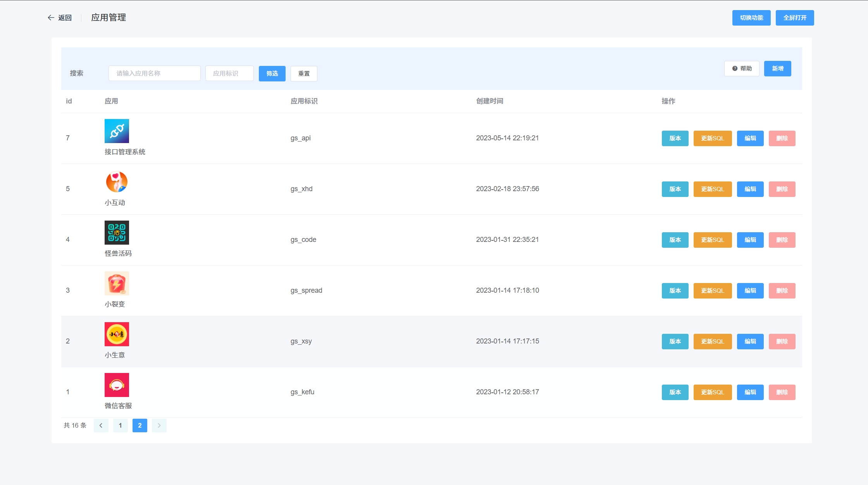Image resolution: width=868 pixels, height=485 pixels.
Task: Focus the 应用标识 input field
Action: 229,73
